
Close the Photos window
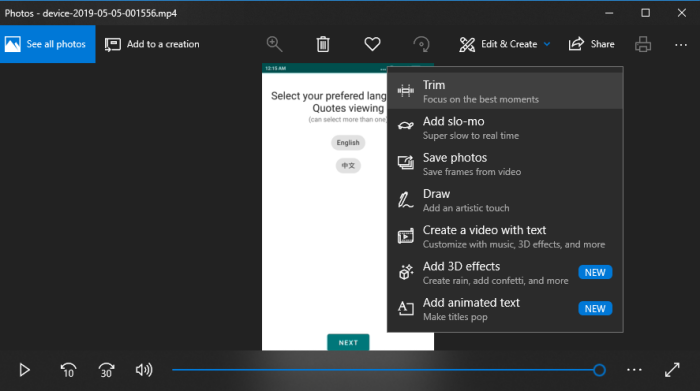tap(682, 13)
